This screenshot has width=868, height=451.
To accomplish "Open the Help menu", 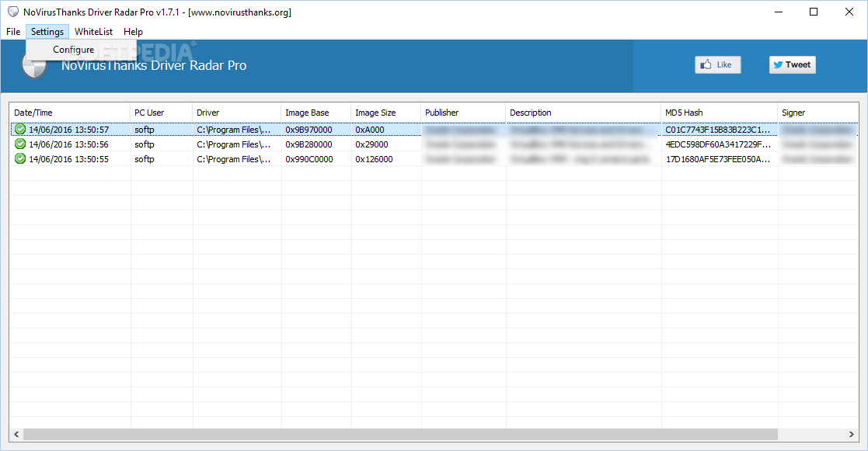I will coord(133,32).
